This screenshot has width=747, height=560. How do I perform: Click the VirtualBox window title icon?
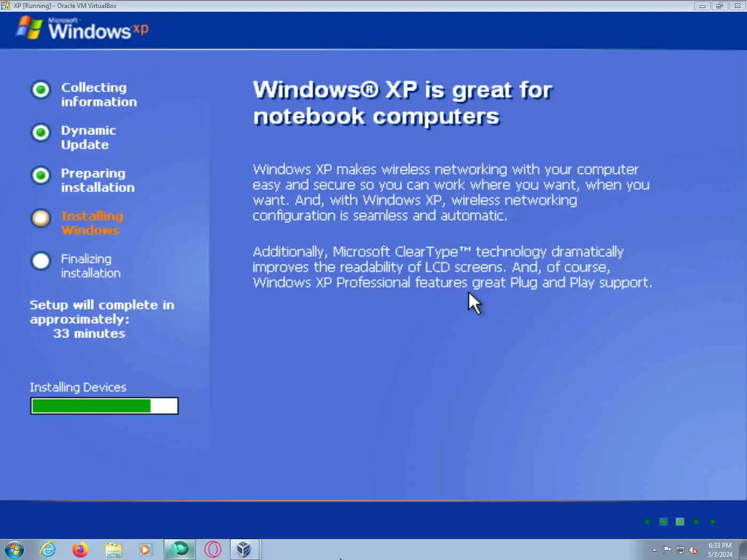click(x=5, y=5)
